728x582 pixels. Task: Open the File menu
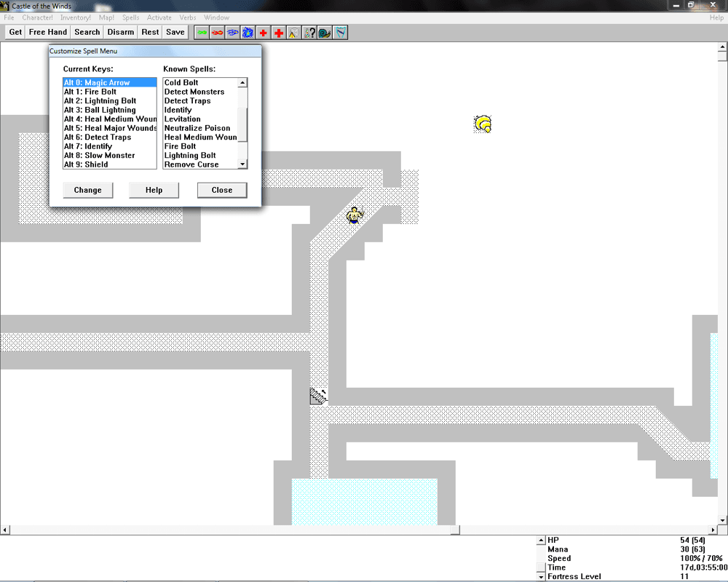coord(9,17)
